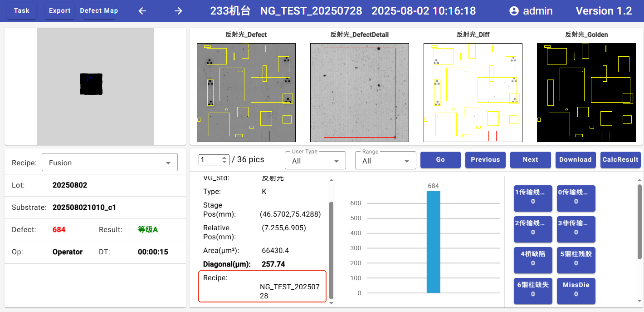This screenshot has height=312, width=644.
Task: Click the left arrow navigation icon
Action: (142, 11)
